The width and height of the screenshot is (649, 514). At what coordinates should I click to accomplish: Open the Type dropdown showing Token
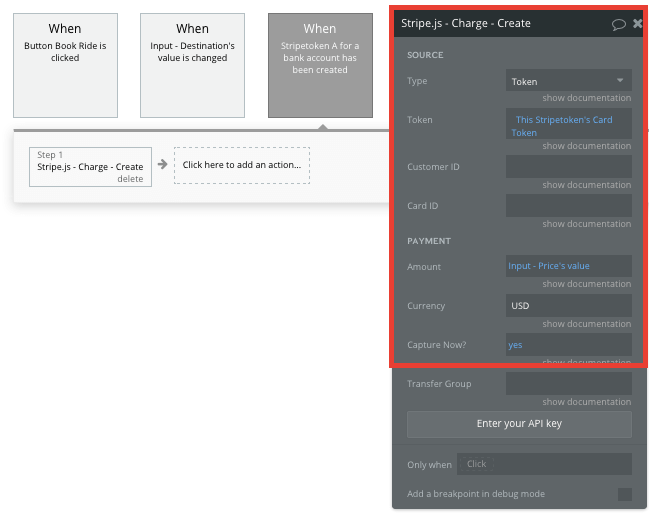568,80
